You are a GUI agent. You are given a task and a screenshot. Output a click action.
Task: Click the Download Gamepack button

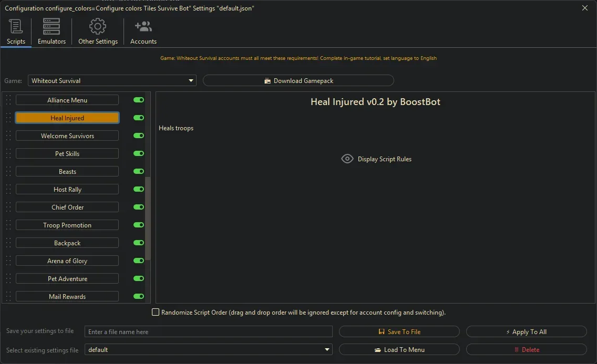298,81
